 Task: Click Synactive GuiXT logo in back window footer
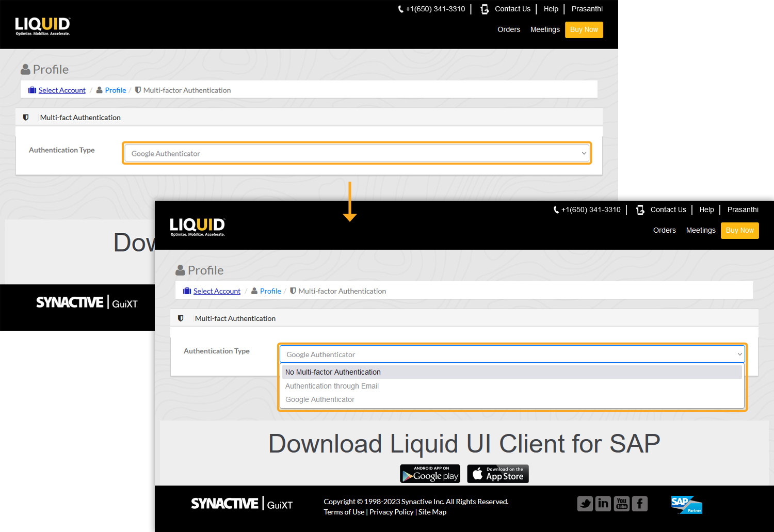point(87,302)
